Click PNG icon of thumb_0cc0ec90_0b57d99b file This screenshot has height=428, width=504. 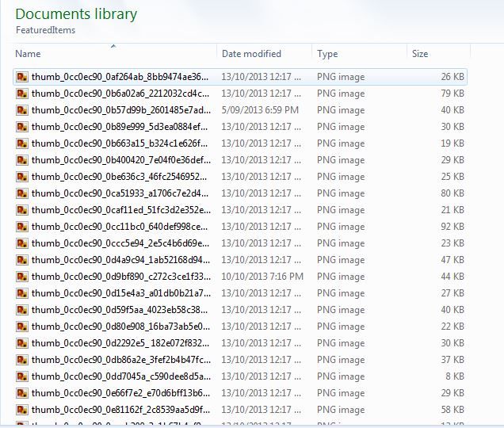tap(22, 110)
